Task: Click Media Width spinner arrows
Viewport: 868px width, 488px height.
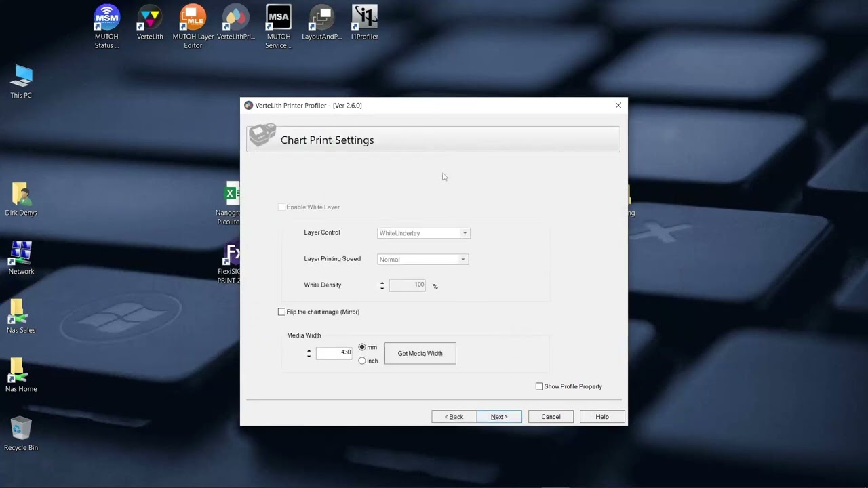Action: pos(309,353)
